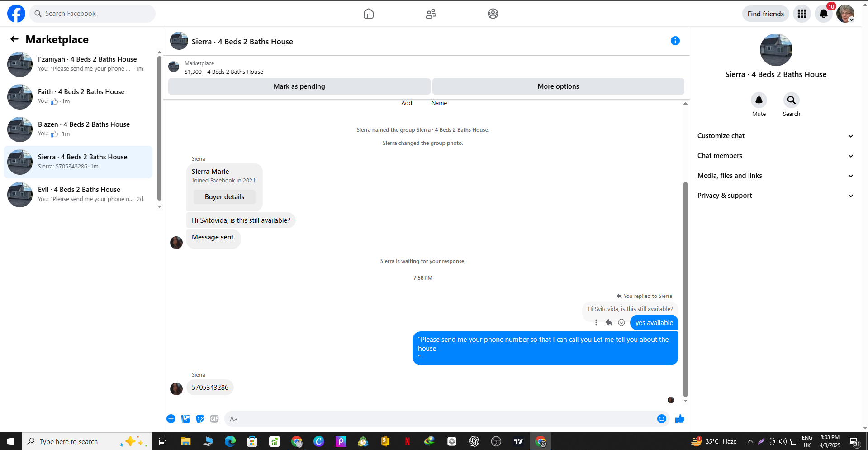The height and width of the screenshot is (450, 868).
Task: Open Netflix app on taskbar
Action: pos(408,441)
